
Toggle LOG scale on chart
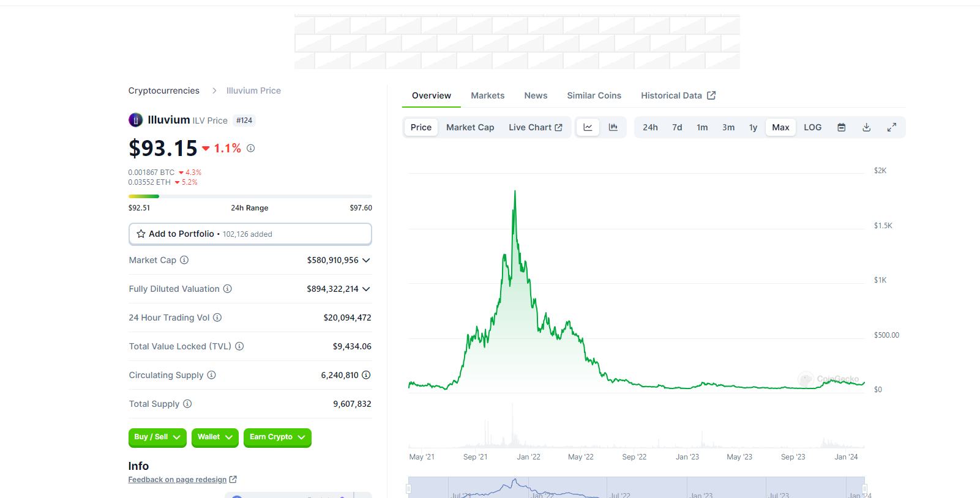(x=812, y=127)
